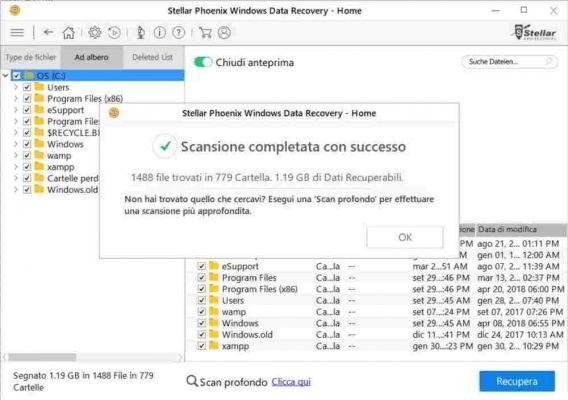Click the $RECYCLE.BIN folder icon in the tree
This screenshot has height=400, width=568.
click(x=39, y=133)
